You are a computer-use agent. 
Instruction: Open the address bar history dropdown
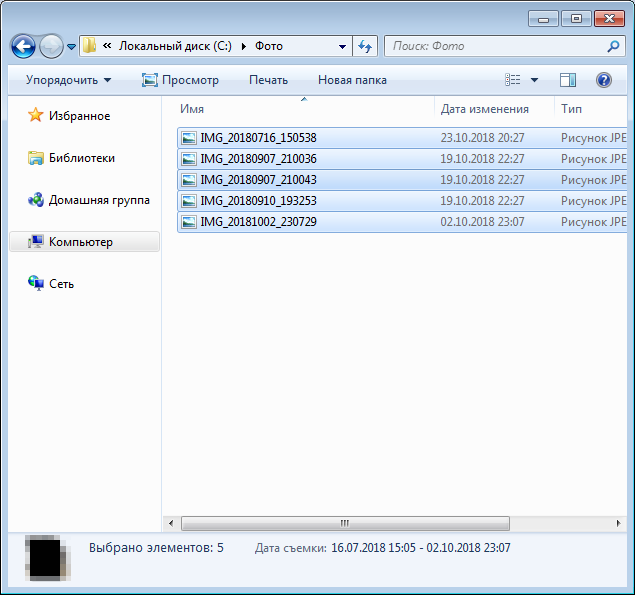point(342,47)
